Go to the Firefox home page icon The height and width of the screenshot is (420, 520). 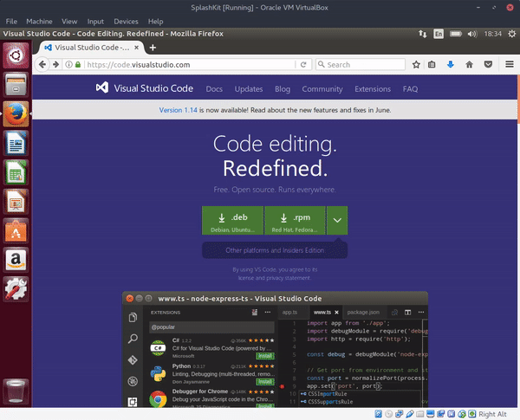469,65
